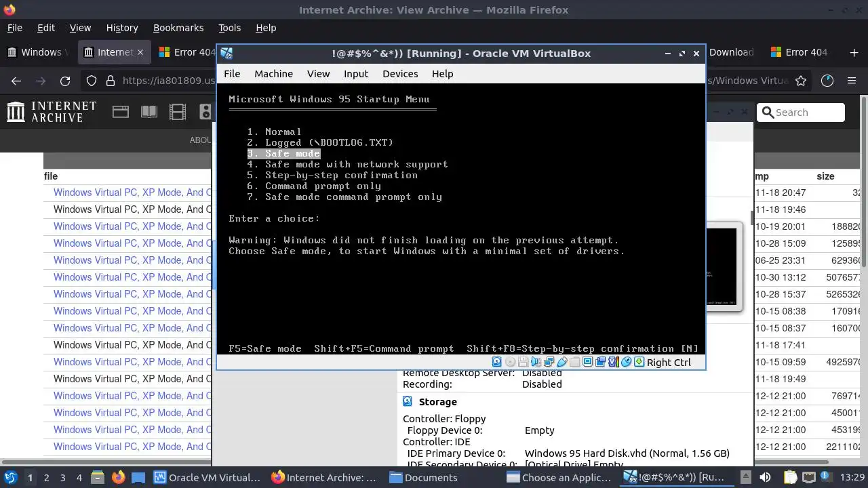
Task: Close the active Internet Archive tab
Action: tap(140, 52)
